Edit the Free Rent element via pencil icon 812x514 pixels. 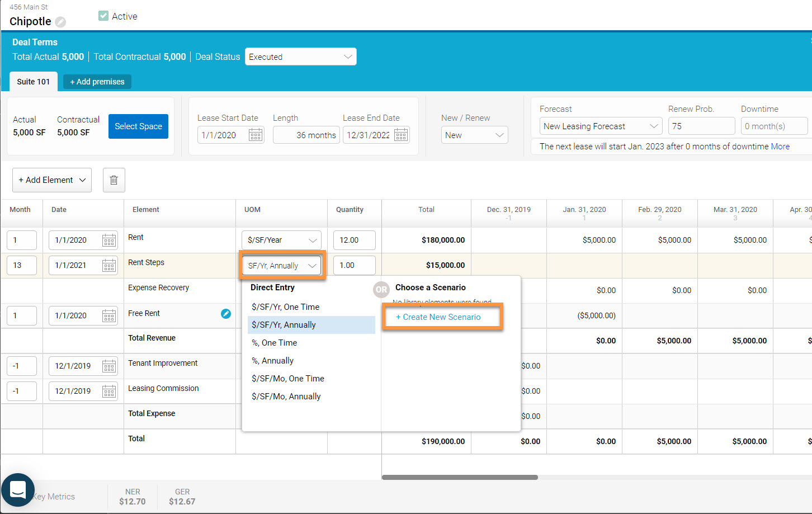pyautogui.click(x=226, y=314)
